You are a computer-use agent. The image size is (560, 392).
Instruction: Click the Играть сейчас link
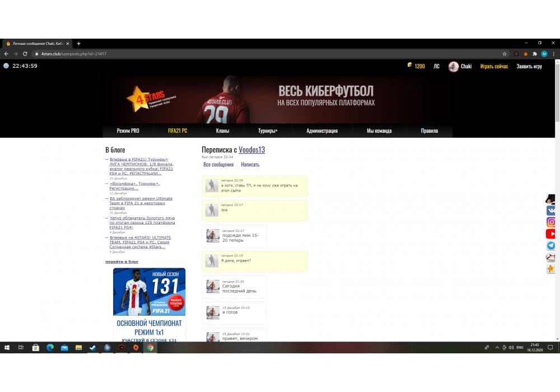(494, 67)
